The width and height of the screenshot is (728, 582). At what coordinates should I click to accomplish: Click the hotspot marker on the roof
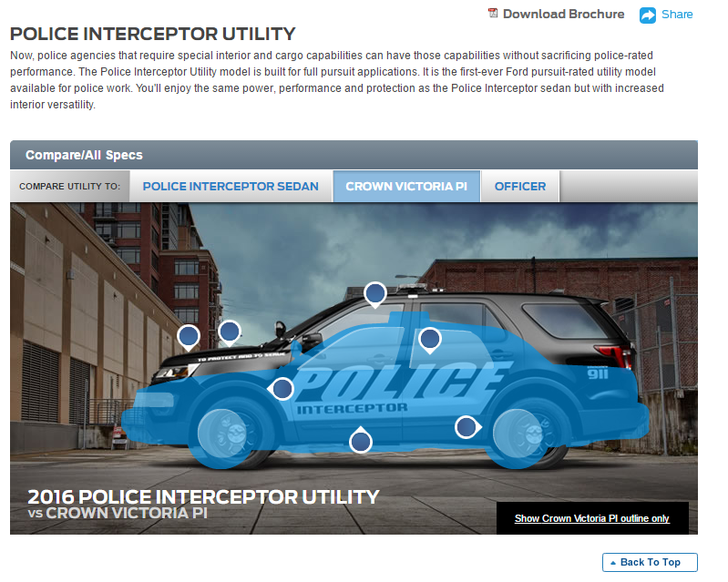pyautogui.click(x=375, y=294)
